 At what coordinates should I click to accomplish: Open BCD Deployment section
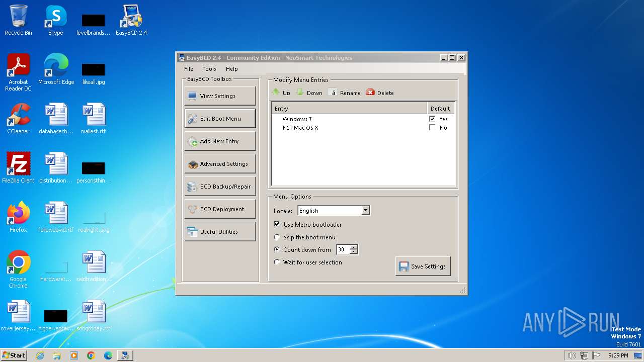pyautogui.click(x=220, y=209)
